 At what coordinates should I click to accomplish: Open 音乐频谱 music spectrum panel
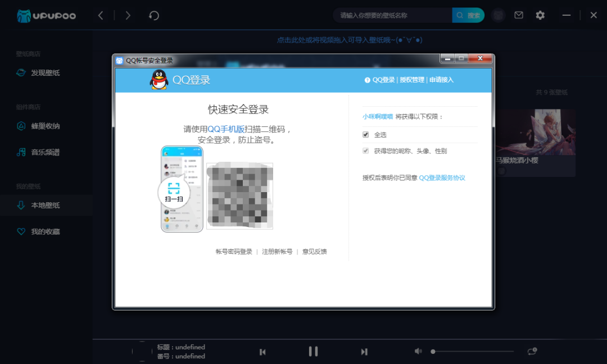point(38,152)
